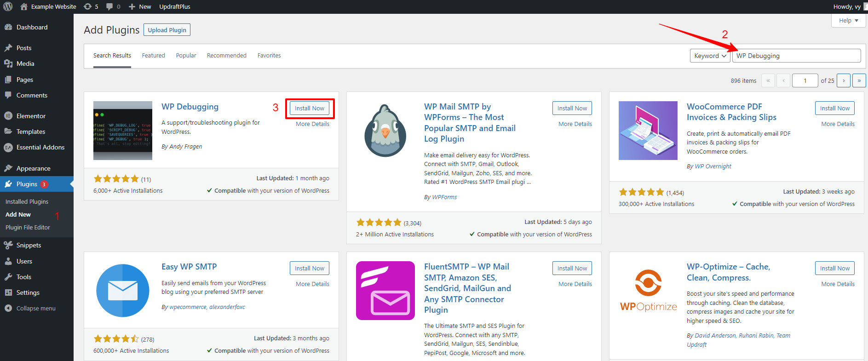Open author link WP Overnight

point(713,166)
